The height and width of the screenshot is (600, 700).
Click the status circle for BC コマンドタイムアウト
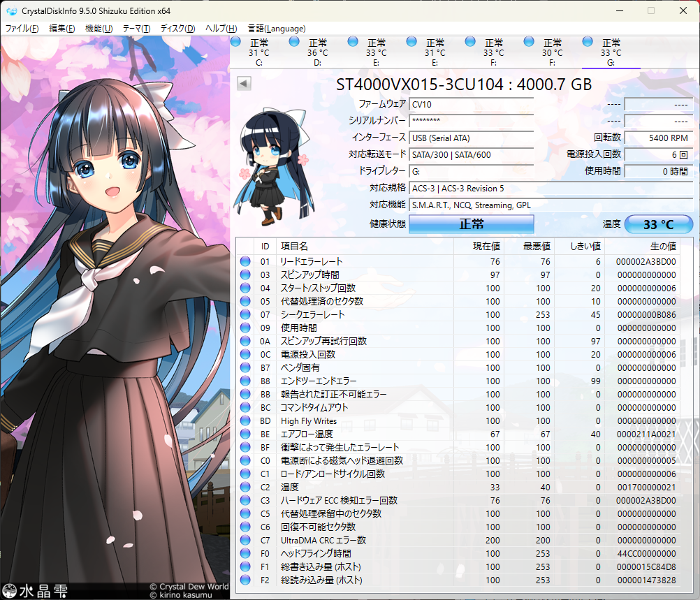(245, 407)
